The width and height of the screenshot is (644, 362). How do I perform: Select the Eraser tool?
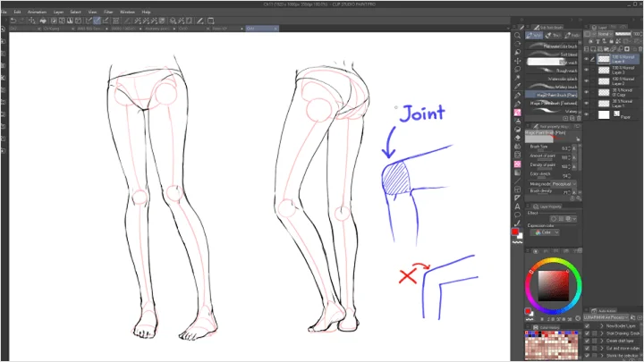pyautogui.click(x=518, y=138)
